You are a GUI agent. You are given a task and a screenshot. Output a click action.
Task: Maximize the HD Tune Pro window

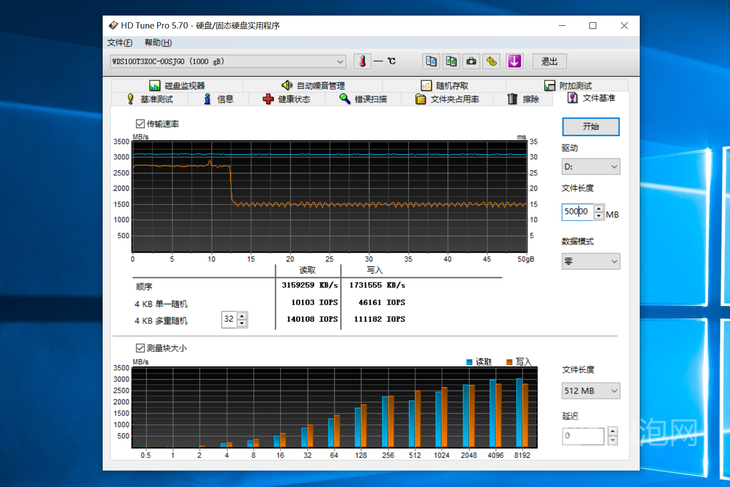coord(593,26)
